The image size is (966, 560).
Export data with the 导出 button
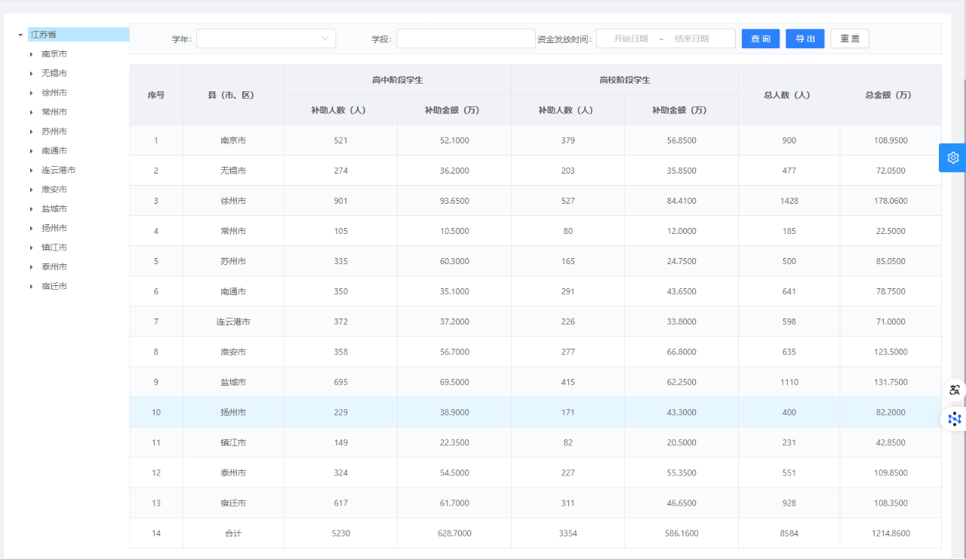point(804,38)
